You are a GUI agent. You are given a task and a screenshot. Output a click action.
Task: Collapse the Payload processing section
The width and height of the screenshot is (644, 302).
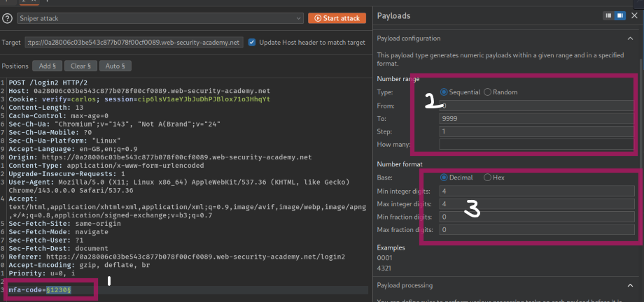(631, 285)
